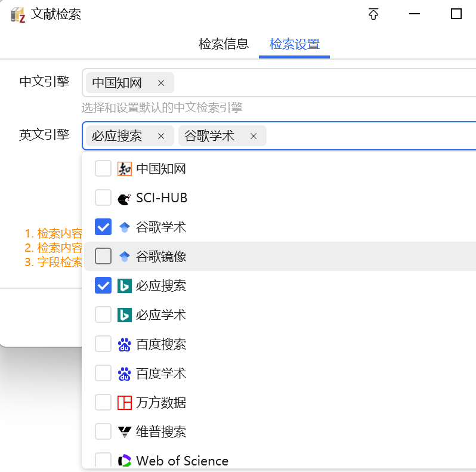Click the 谷歌学术 option label in list
The width and height of the screenshot is (476, 472).
tap(161, 227)
